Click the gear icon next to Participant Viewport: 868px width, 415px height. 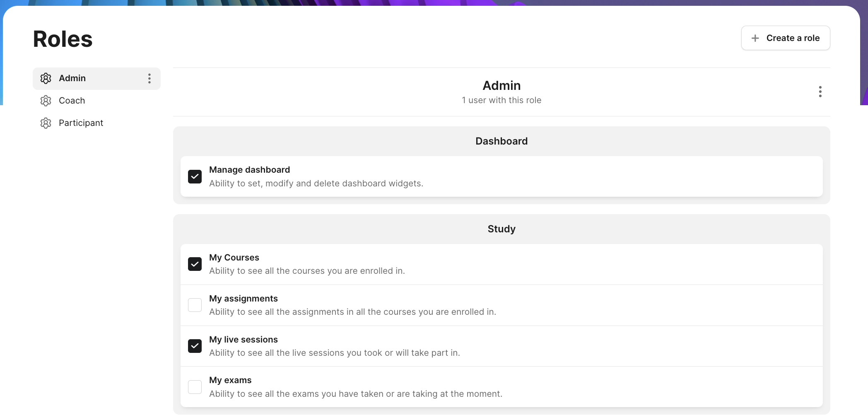point(46,123)
